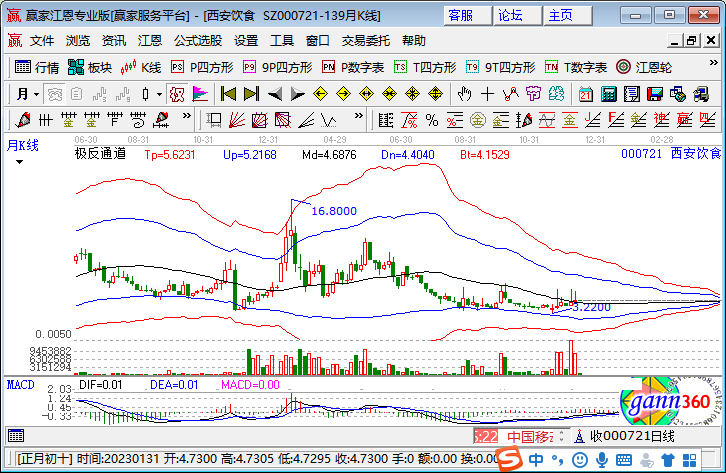Click the yellow diamond left arrow
This screenshot has height=473, width=726.
tap(320, 94)
